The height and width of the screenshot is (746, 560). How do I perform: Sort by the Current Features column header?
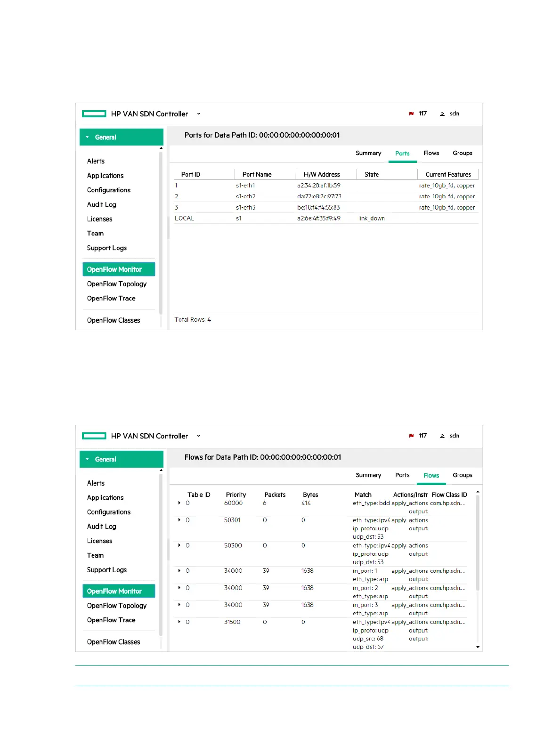tap(448, 174)
